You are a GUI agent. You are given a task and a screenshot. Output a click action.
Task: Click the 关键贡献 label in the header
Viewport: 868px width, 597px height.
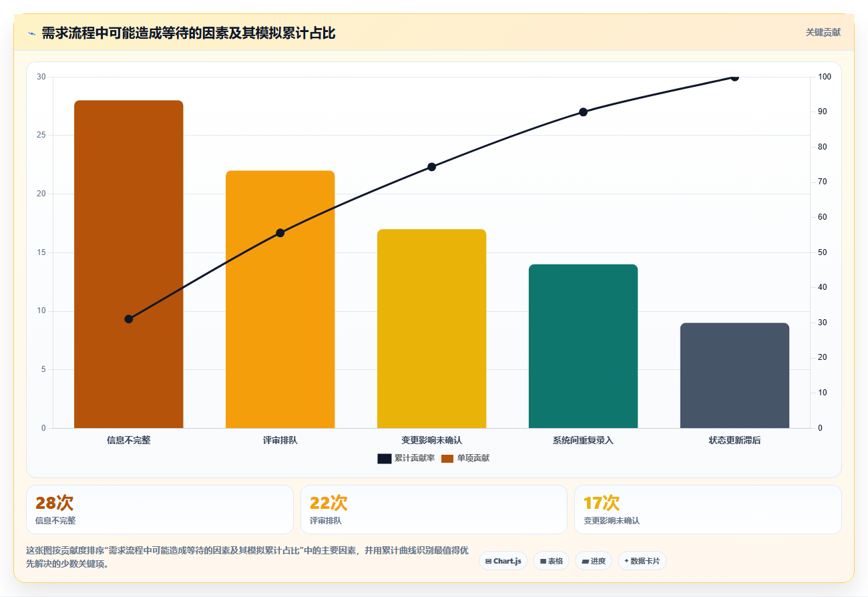[x=823, y=32]
